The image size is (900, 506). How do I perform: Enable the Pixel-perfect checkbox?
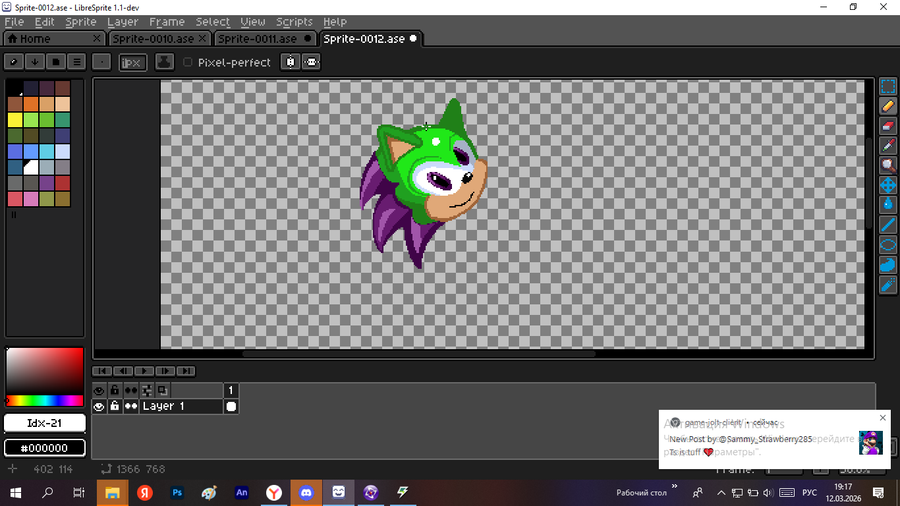[188, 62]
